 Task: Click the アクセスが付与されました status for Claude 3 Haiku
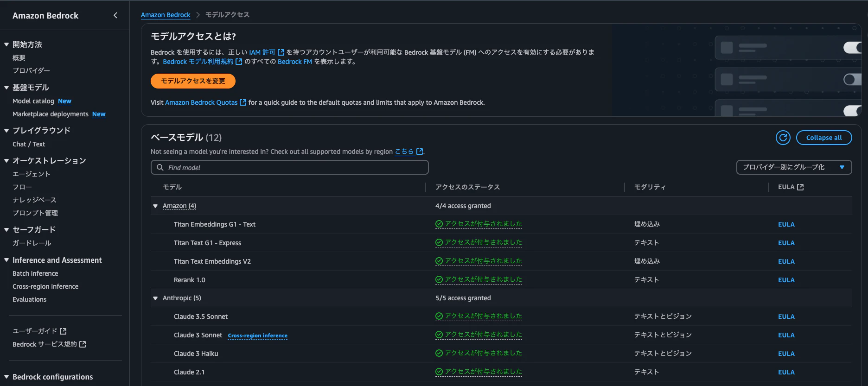(484, 353)
